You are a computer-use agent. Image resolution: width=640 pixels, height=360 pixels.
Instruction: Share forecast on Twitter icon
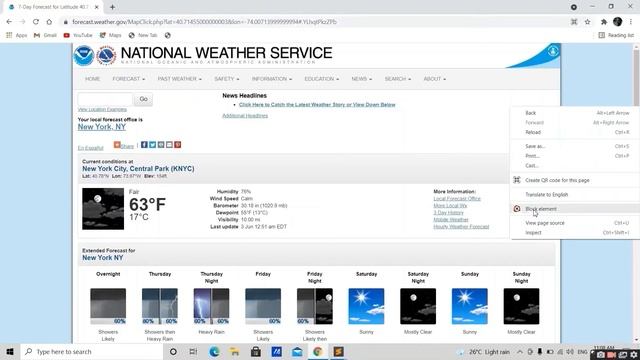click(x=152, y=144)
